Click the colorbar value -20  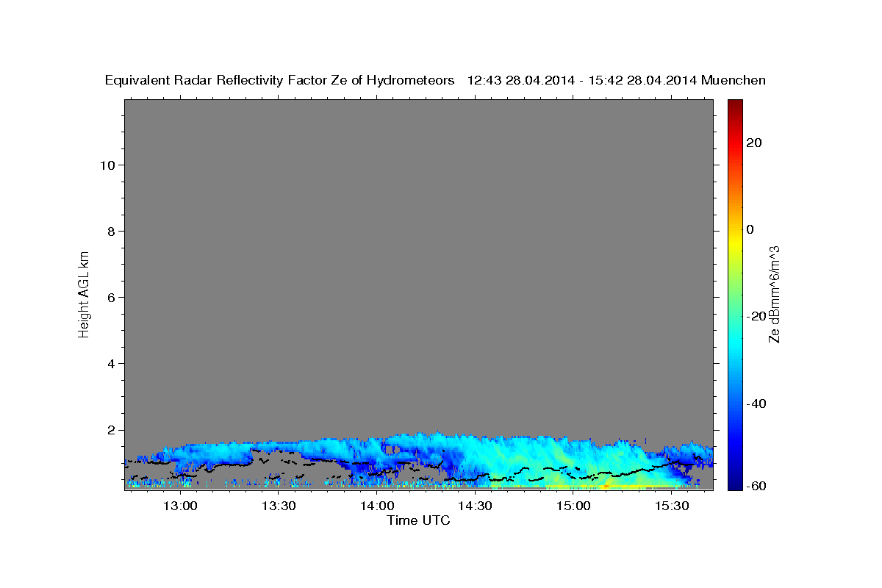click(757, 316)
